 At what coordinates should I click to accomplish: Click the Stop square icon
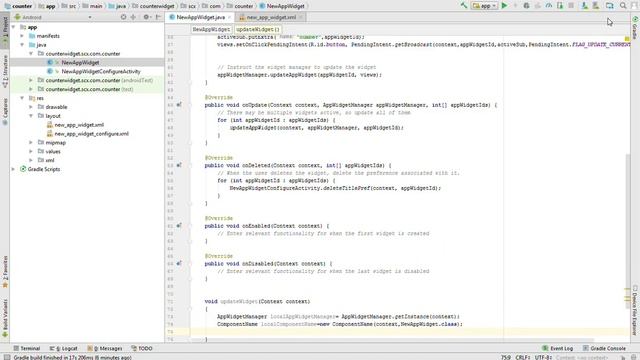pyautogui.click(x=571, y=6)
